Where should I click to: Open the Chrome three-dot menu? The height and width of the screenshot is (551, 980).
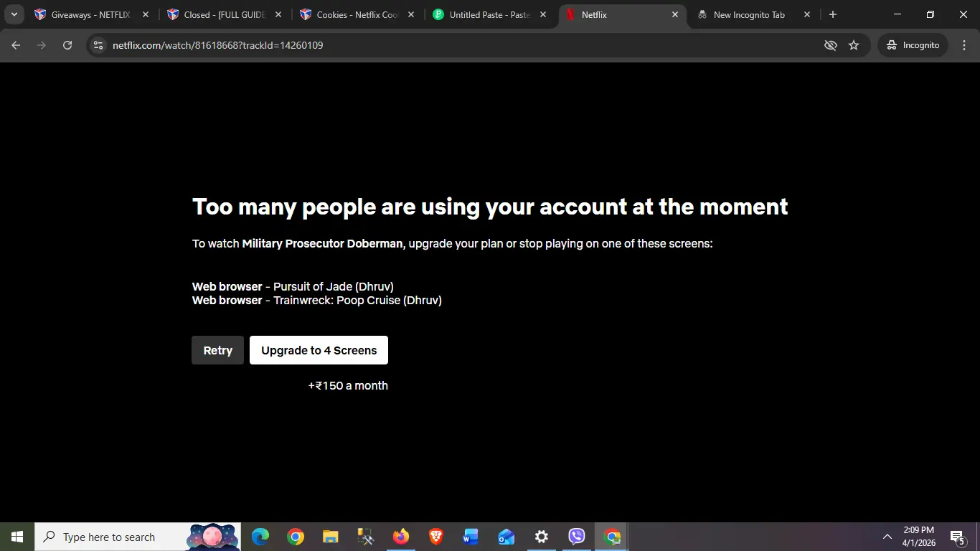(x=964, y=45)
